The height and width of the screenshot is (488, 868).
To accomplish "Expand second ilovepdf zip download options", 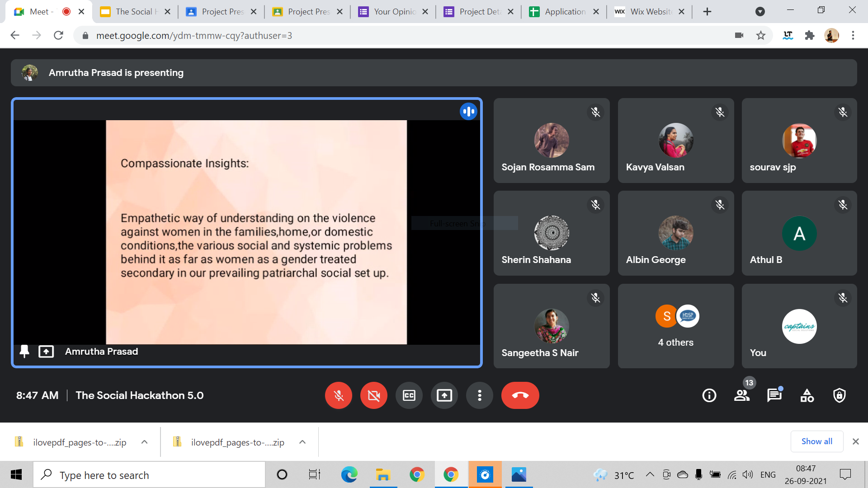I will tap(302, 442).
